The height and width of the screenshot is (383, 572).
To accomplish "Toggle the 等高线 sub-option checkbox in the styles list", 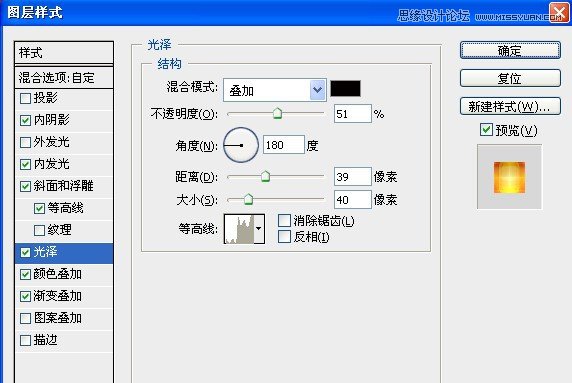I will coord(39,208).
